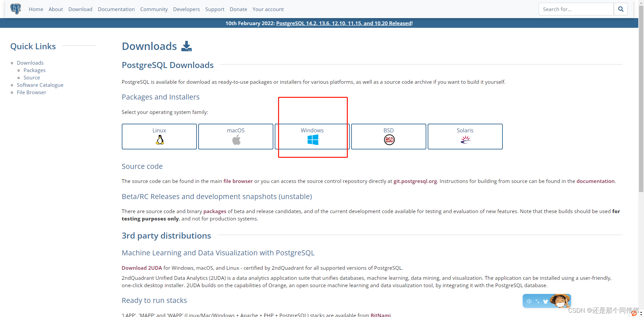Screen dimensions: 644x317
Task: Select the BSD operating system text label
Action: pyautogui.click(x=389, y=130)
